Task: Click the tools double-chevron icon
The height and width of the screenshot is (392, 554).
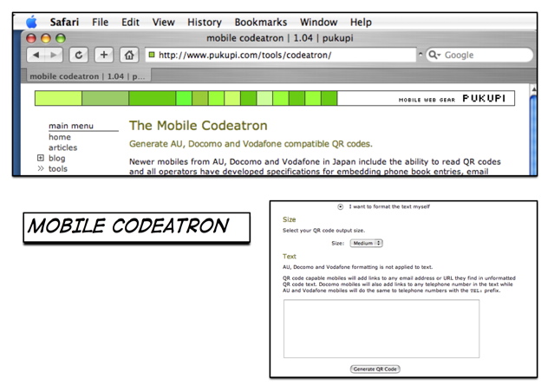Action: (41, 168)
